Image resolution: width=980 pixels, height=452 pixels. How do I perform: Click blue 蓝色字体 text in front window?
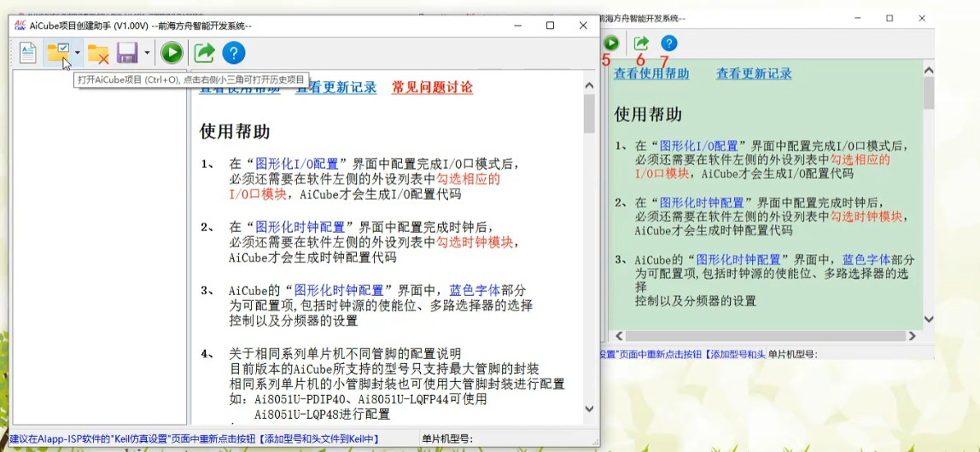pyautogui.click(x=475, y=290)
